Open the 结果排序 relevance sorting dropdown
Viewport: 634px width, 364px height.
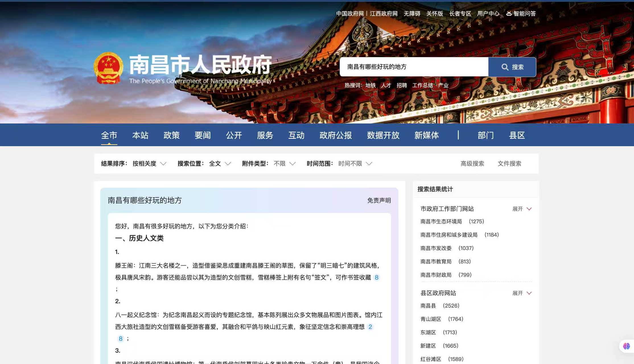[149, 164]
